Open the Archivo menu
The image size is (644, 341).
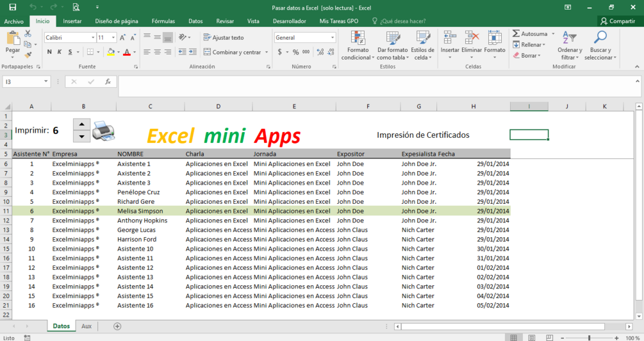coord(14,21)
